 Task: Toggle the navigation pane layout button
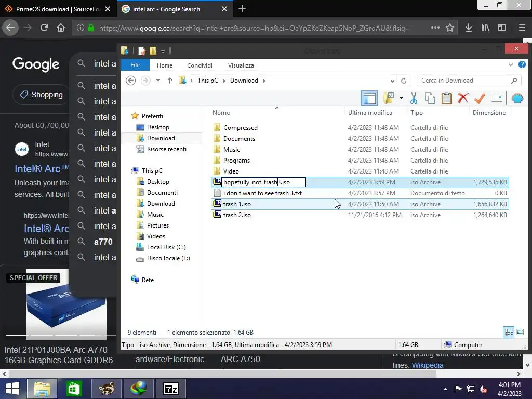(369, 98)
